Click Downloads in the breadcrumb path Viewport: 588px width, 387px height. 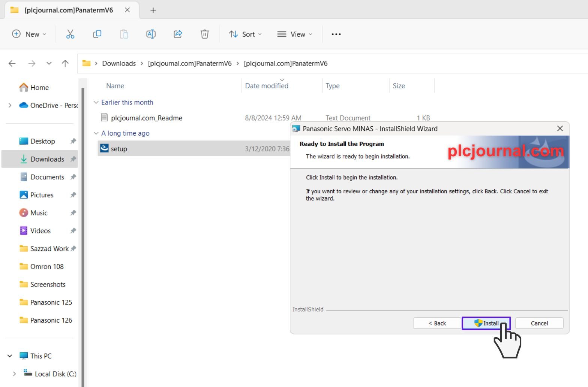[x=119, y=63]
